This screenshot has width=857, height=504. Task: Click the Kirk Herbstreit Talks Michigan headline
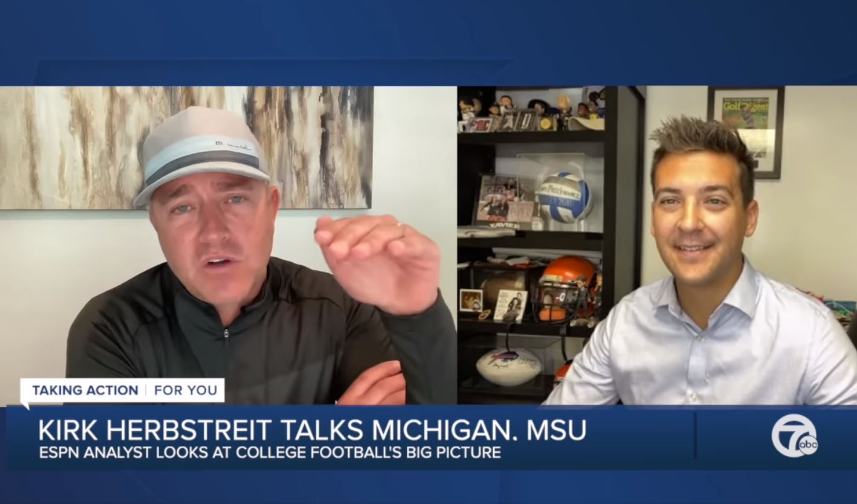312,429
